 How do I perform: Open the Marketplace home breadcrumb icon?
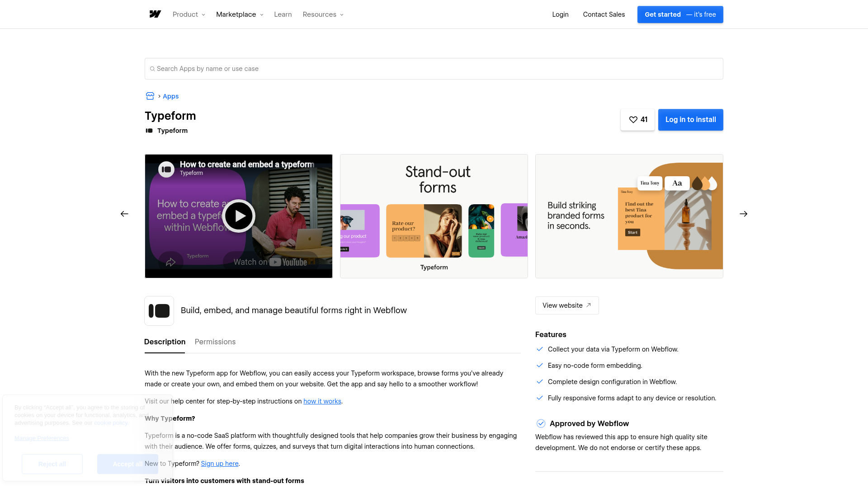(x=150, y=96)
